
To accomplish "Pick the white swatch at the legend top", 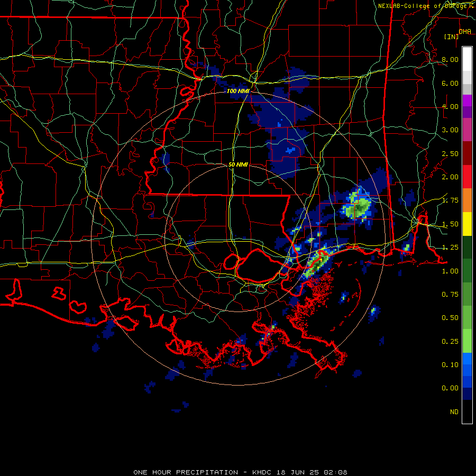I will (x=467, y=59).
